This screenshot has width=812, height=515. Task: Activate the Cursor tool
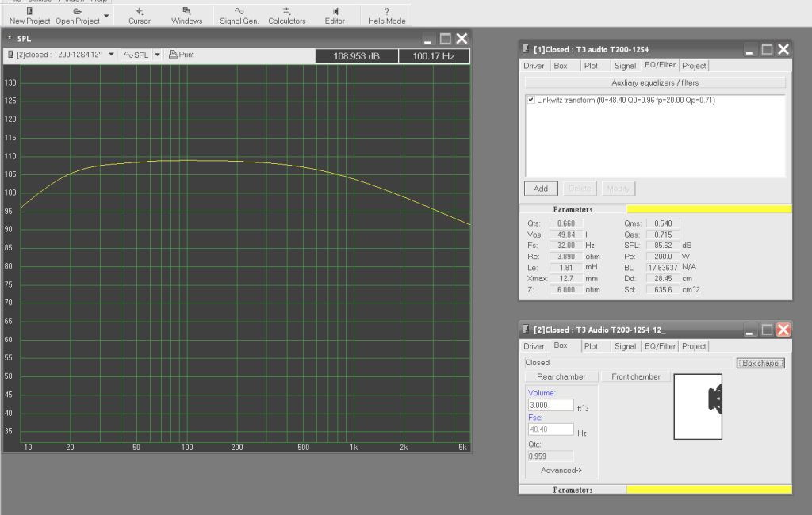pyautogui.click(x=140, y=16)
